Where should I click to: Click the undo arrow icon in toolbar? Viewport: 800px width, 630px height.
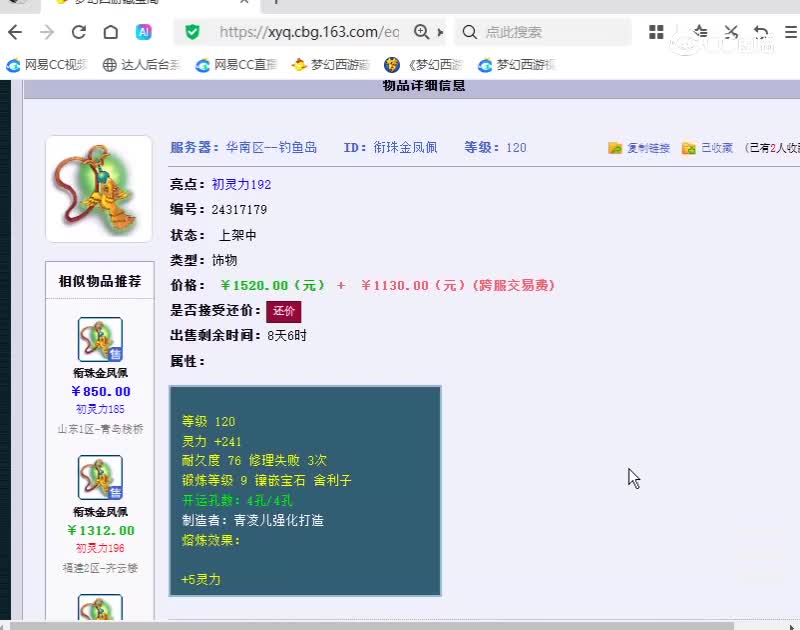coord(761,32)
